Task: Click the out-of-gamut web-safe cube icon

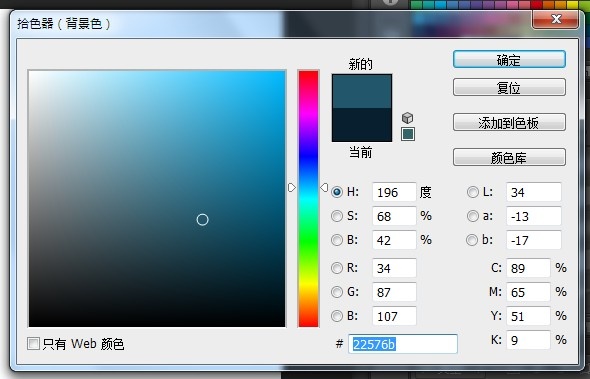Action: tap(408, 118)
